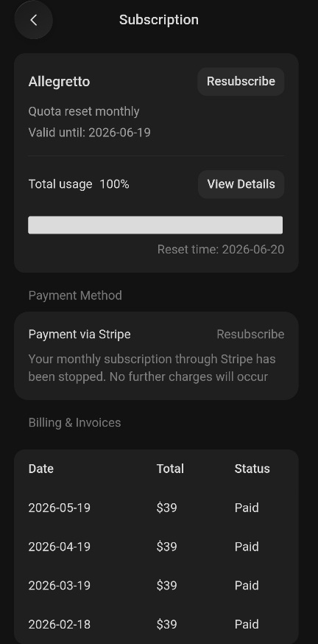Screen dimensions: 318x644
Task: Click the Subscription page title
Action: pyautogui.click(x=159, y=20)
